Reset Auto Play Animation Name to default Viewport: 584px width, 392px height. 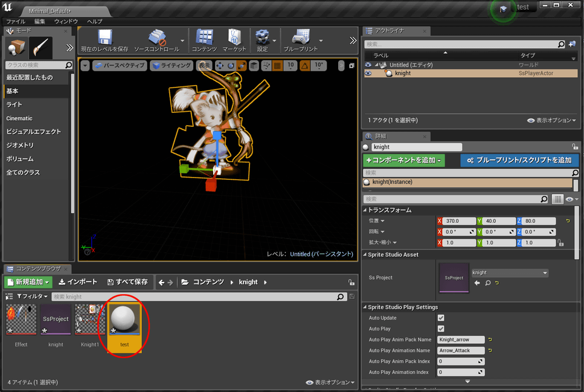[x=490, y=350]
